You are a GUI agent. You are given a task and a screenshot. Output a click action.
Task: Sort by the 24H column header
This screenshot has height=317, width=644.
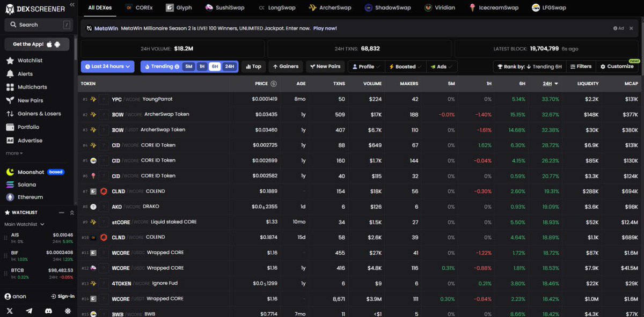click(550, 84)
